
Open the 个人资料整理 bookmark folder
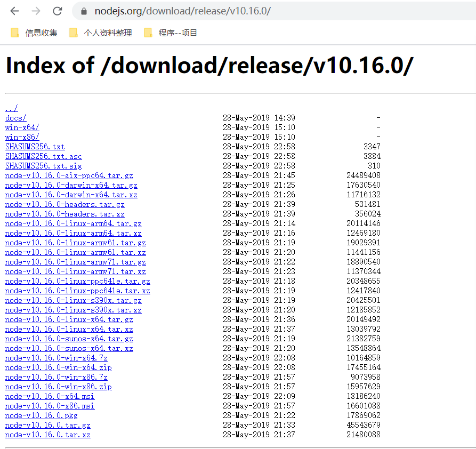click(101, 33)
